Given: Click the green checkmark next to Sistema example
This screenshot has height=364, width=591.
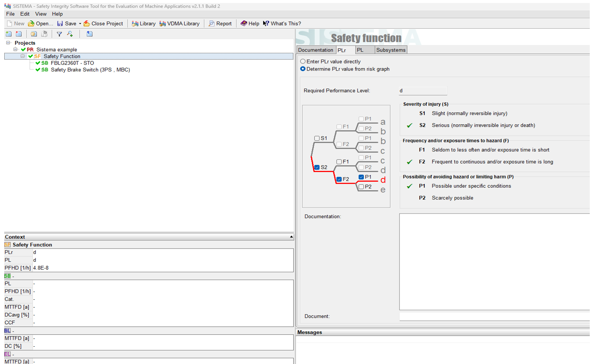Looking at the screenshot, I should coord(23,49).
